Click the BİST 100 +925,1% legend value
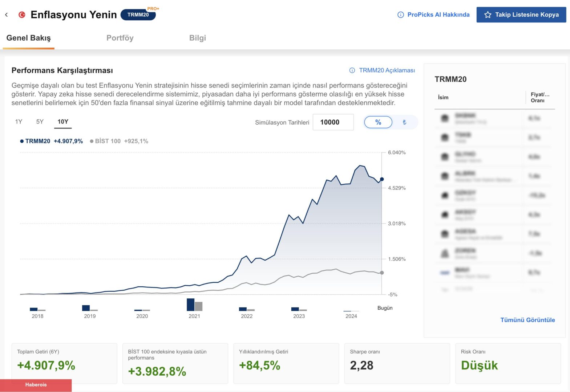Screen dimensions: 570x392 click(x=136, y=141)
